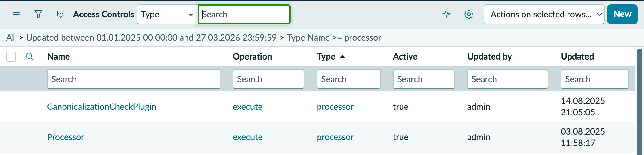
Task: Click processor type in CanonicalizationCheckPlugin row
Action: point(335,107)
